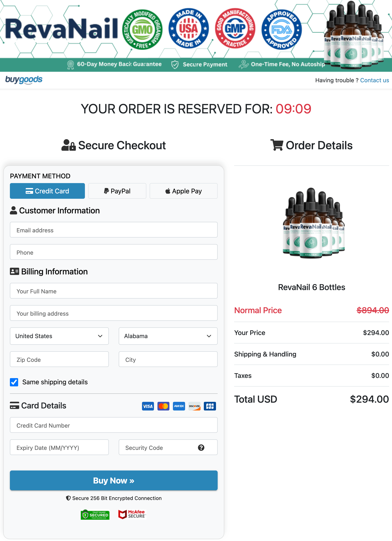The height and width of the screenshot is (541, 392).
Task: Click the Discover card logo icon
Action: [x=194, y=406]
